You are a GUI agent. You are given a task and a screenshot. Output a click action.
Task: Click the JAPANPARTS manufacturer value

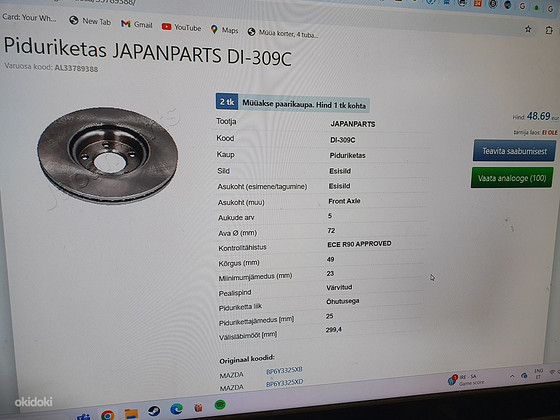point(353,124)
